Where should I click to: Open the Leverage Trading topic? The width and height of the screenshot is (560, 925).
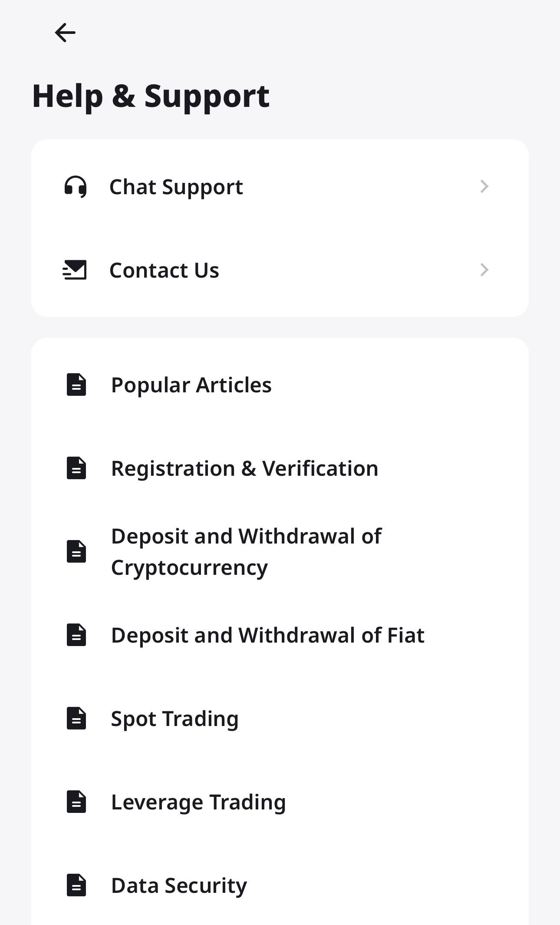point(198,802)
